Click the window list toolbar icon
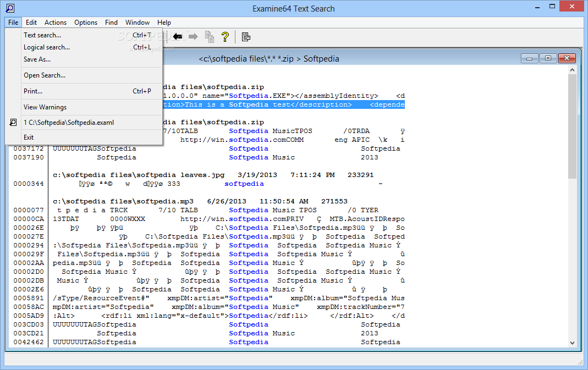This screenshot has width=588, height=370. (x=246, y=37)
